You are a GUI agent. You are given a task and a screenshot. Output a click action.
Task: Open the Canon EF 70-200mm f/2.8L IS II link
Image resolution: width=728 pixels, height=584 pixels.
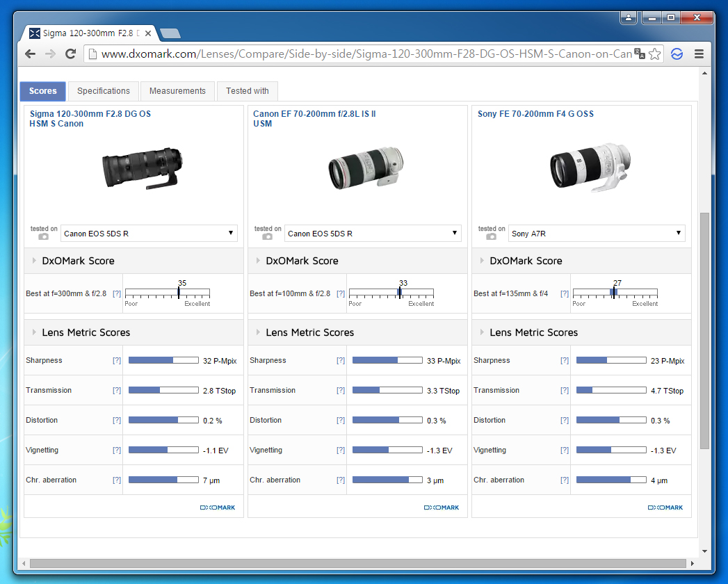click(x=314, y=118)
